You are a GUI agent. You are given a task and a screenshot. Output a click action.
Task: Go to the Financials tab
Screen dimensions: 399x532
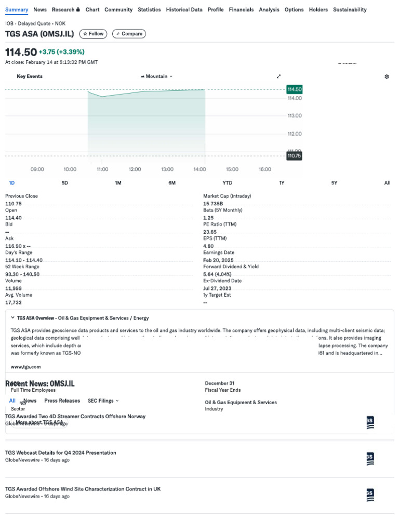point(241,9)
